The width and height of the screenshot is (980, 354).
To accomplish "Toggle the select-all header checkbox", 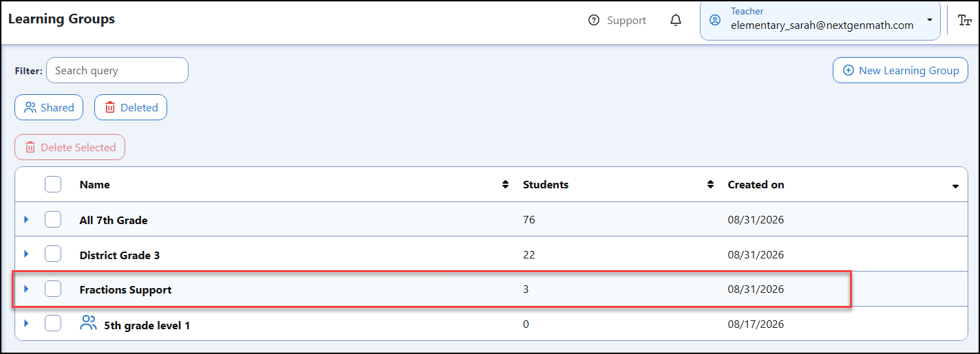I will [53, 184].
